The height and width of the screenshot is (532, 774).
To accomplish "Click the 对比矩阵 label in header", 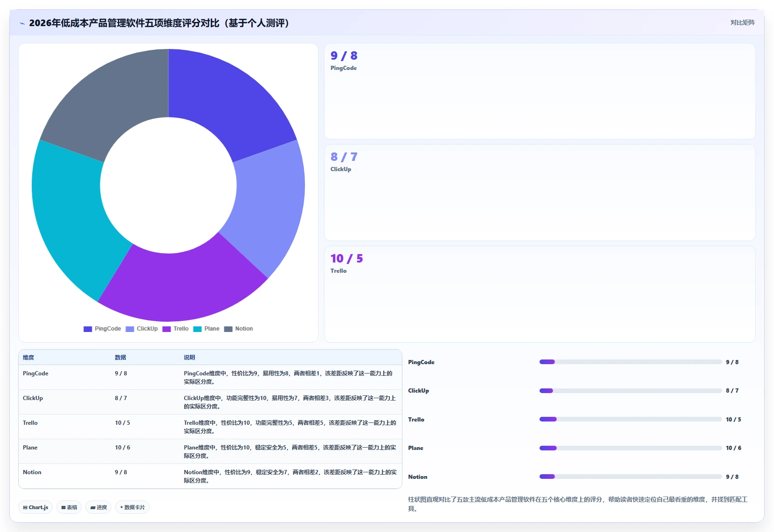I will coord(742,22).
